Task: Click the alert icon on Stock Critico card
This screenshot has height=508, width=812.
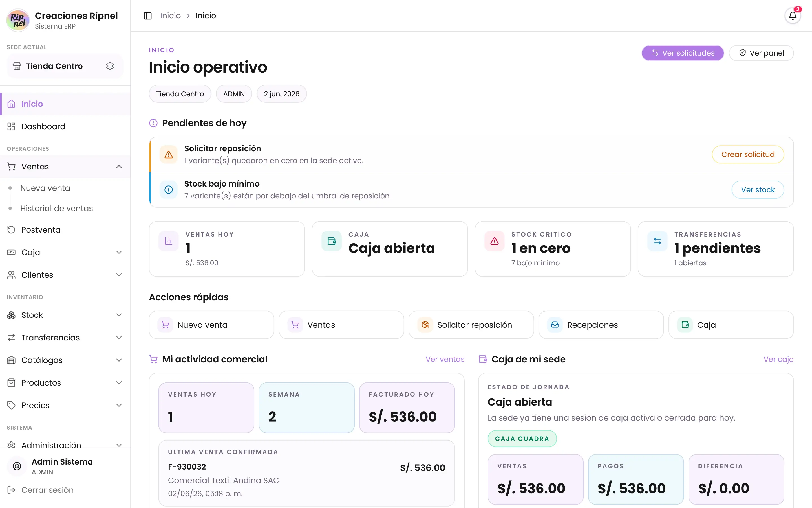Action: 494,241
